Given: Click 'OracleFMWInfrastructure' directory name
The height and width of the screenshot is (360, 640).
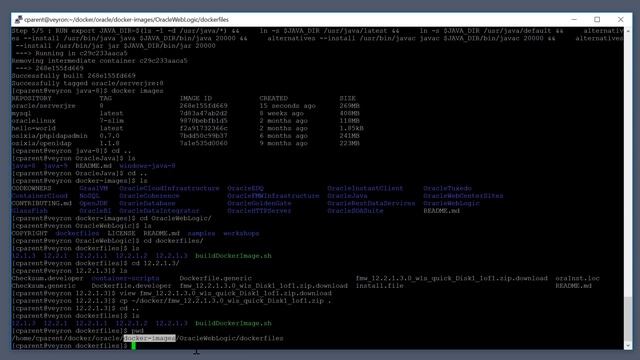Looking at the screenshot, I should click(x=273, y=196).
